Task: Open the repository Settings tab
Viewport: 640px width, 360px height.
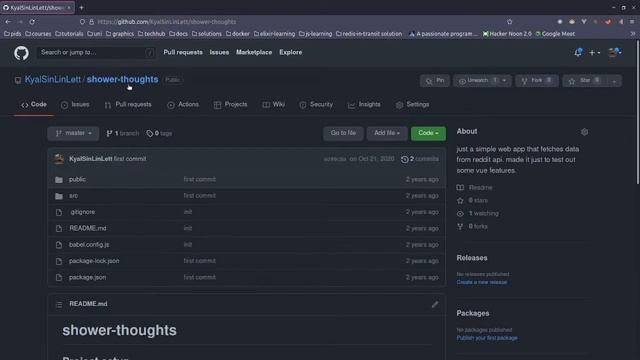Action: coord(412,104)
